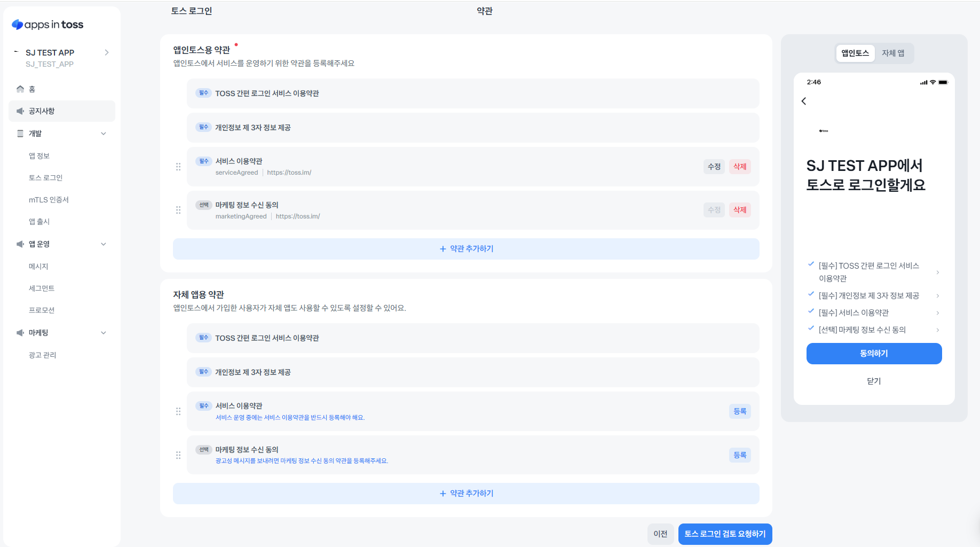Expand the SJ TEST APP switcher chevron
The height and width of the screenshot is (547, 980).
[107, 52]
